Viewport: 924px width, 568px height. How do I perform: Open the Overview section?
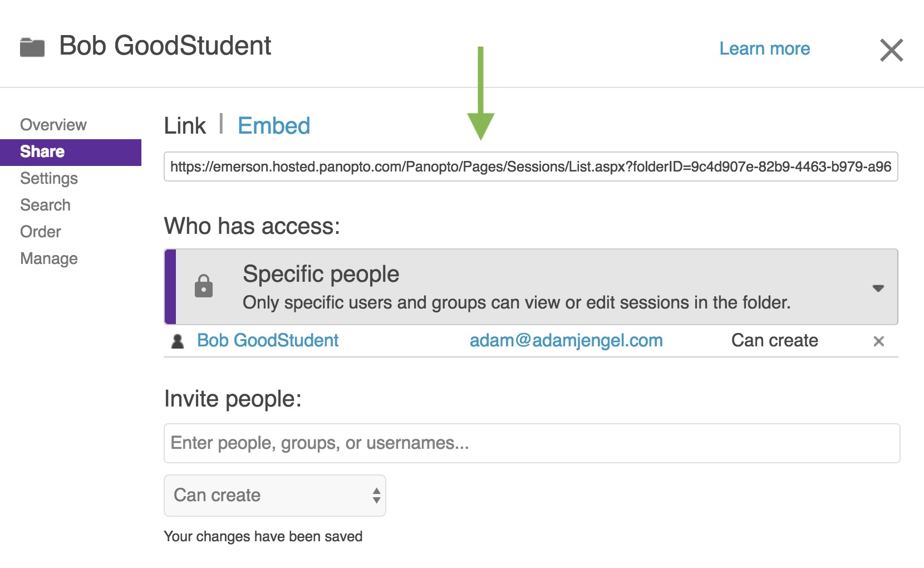click(53, 125)
